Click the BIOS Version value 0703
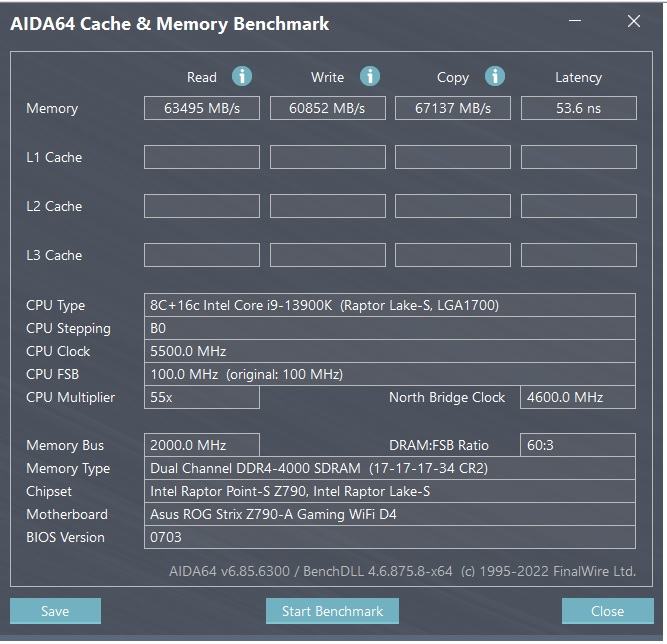The image size is (667, 644). tap(390, 537)
